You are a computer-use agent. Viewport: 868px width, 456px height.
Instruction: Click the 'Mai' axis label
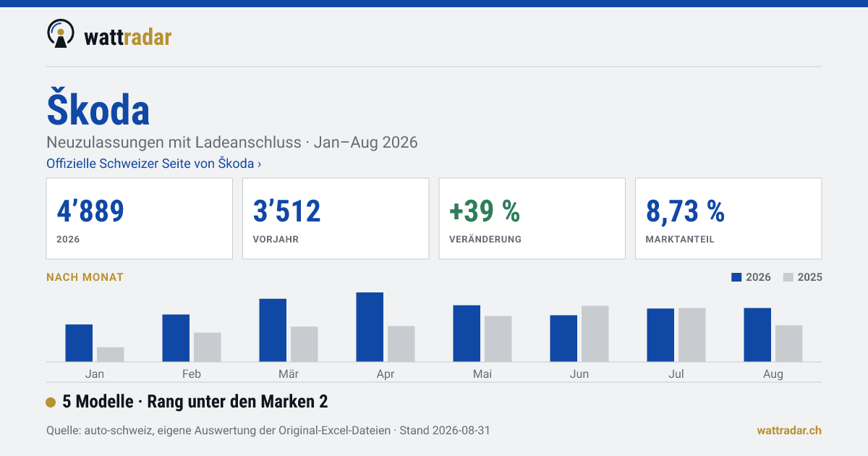point(482,374)
